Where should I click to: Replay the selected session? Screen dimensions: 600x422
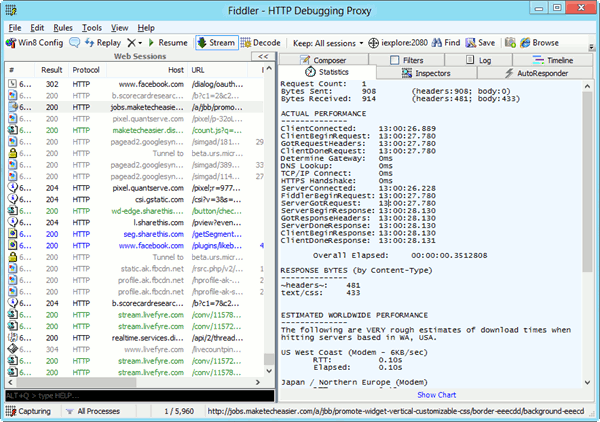point(103,43)
